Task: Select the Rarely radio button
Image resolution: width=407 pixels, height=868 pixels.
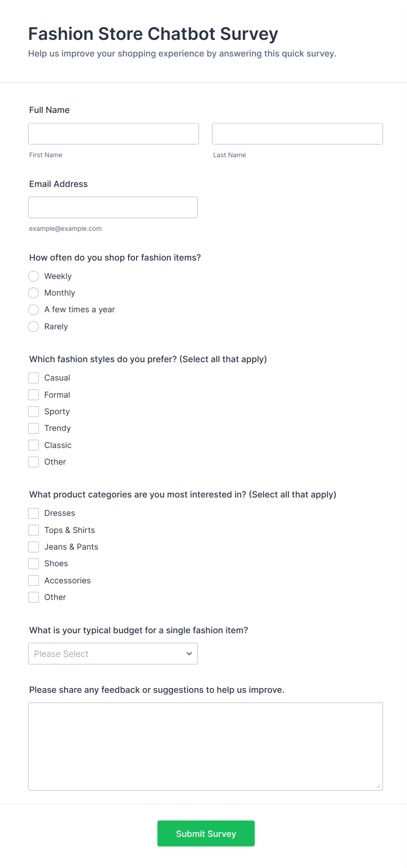Action: (34, 327)
